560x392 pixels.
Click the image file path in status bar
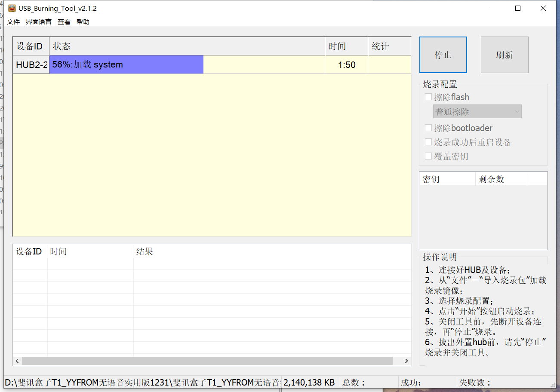pyautogui.click(x=143, y=383)
